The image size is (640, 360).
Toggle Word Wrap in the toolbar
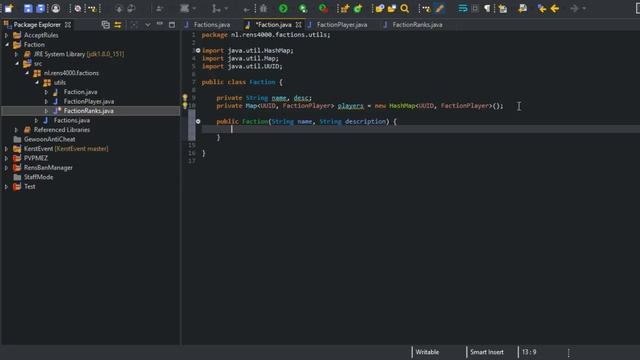(462, 9)
